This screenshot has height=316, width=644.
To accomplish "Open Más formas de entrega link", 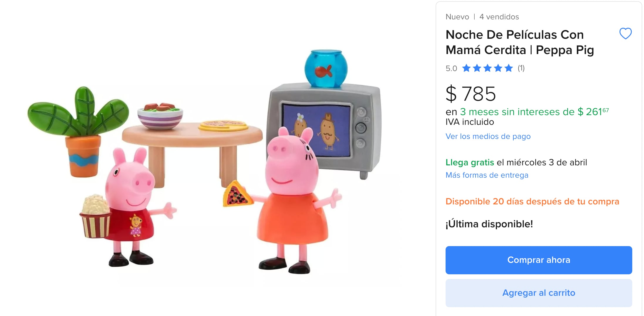I will tap(487, 175).
